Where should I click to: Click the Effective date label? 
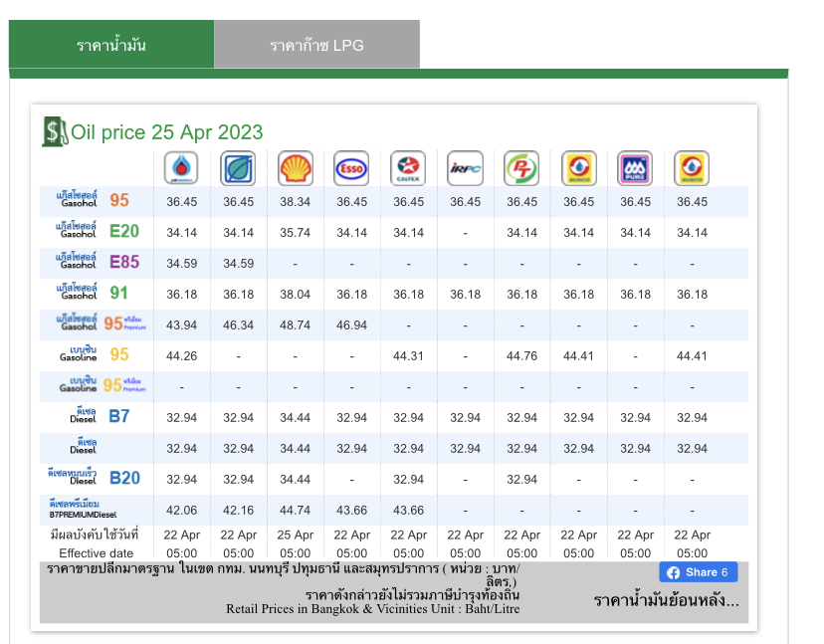click(96, 553)
